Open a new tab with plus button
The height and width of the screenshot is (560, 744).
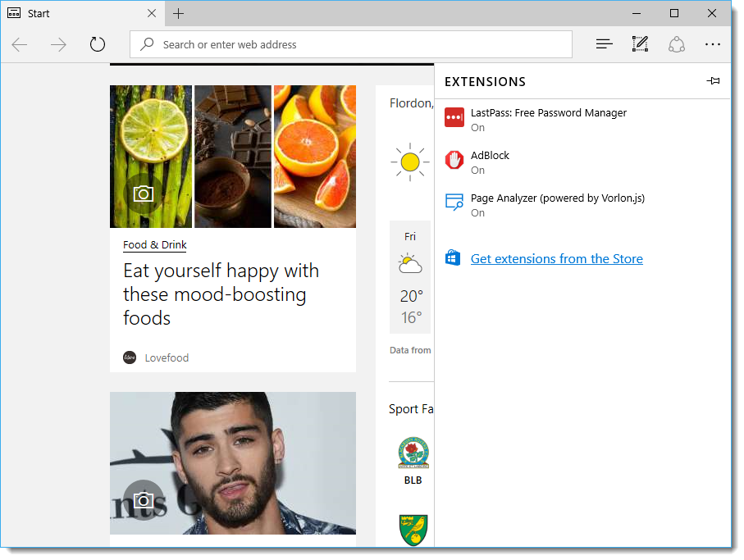[178, 13]
